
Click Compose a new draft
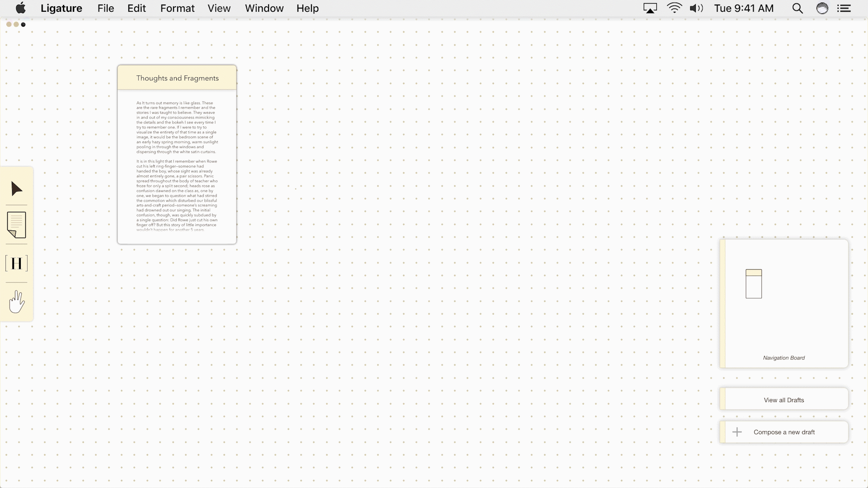784,432
